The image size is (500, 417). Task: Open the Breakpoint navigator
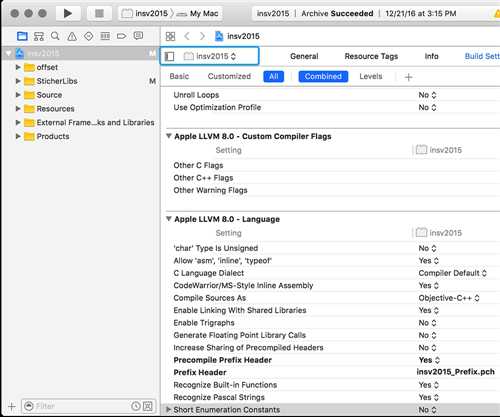[122, 36]
